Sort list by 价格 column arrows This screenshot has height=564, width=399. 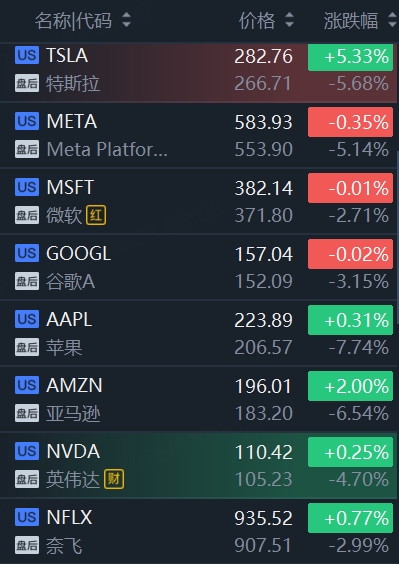289,20
